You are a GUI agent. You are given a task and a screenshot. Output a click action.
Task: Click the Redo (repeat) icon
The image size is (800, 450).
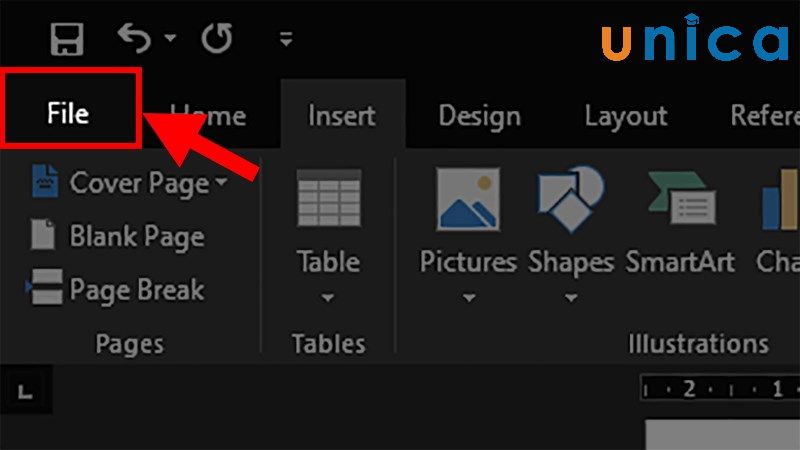click(x=216, y=39)
